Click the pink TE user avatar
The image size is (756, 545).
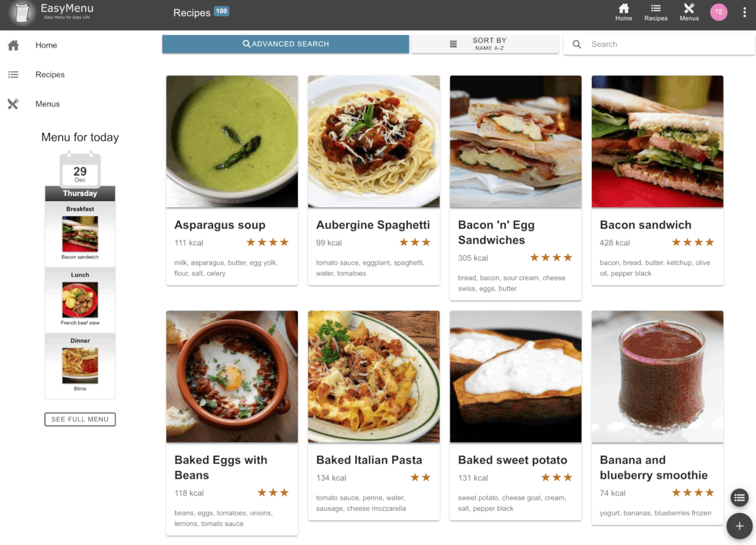tap(718, 12)
